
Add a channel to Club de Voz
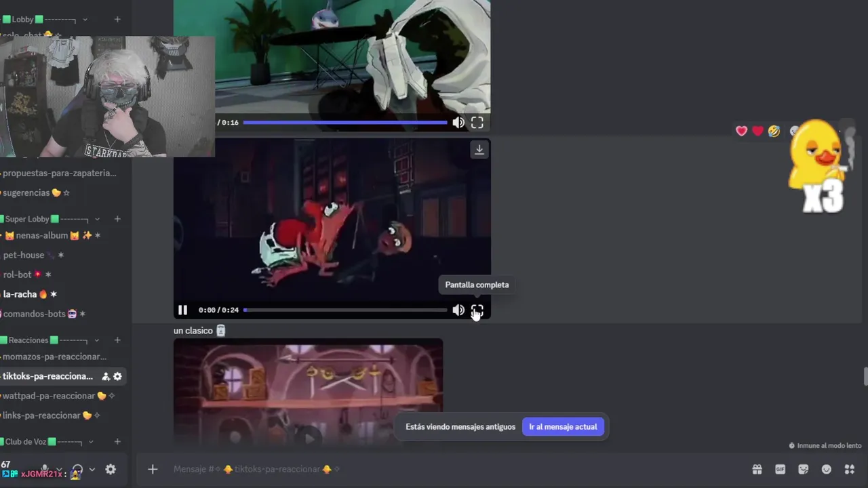click(117, 442)
